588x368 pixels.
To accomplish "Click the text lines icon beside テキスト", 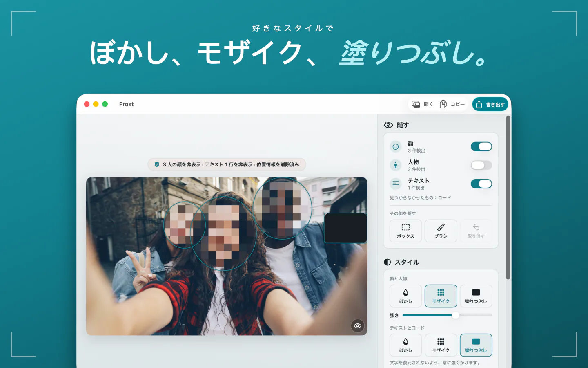I will coord(396,184).
